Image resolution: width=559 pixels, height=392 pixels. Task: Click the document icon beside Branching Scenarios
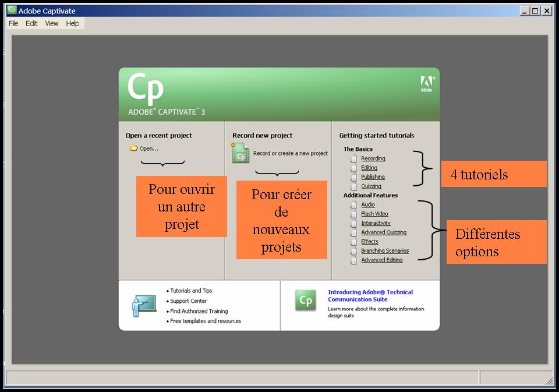(353, 252)
